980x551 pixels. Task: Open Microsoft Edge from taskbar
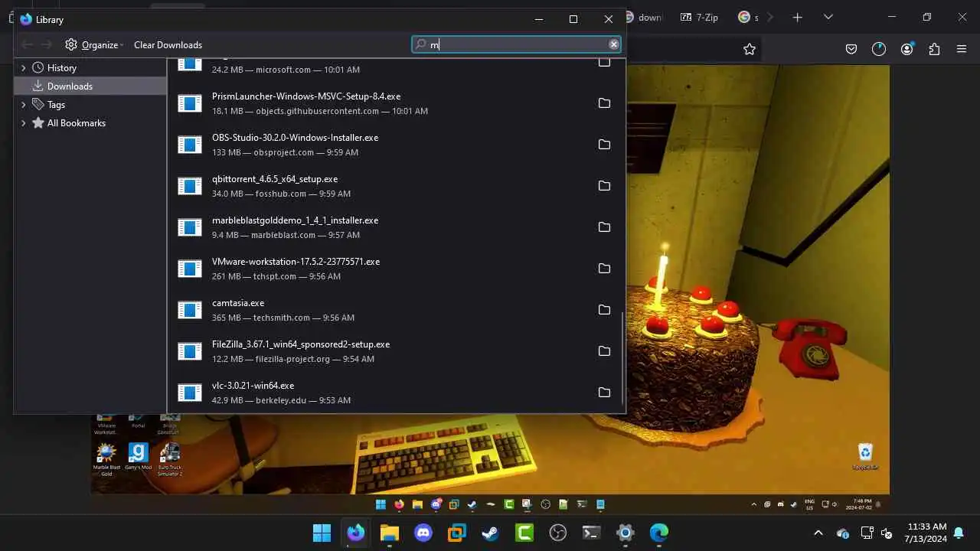click(659, 533)
